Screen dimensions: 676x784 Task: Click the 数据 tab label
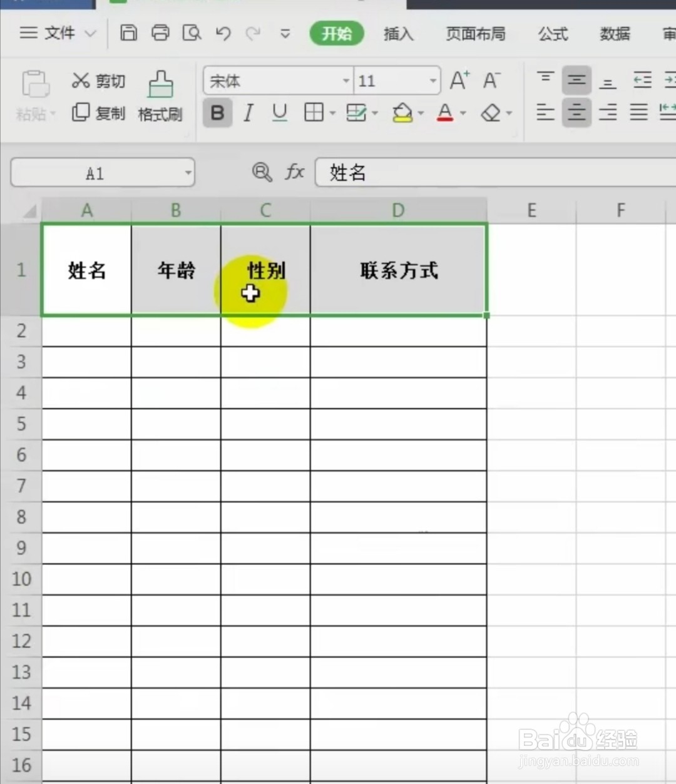tap(614, 34)
